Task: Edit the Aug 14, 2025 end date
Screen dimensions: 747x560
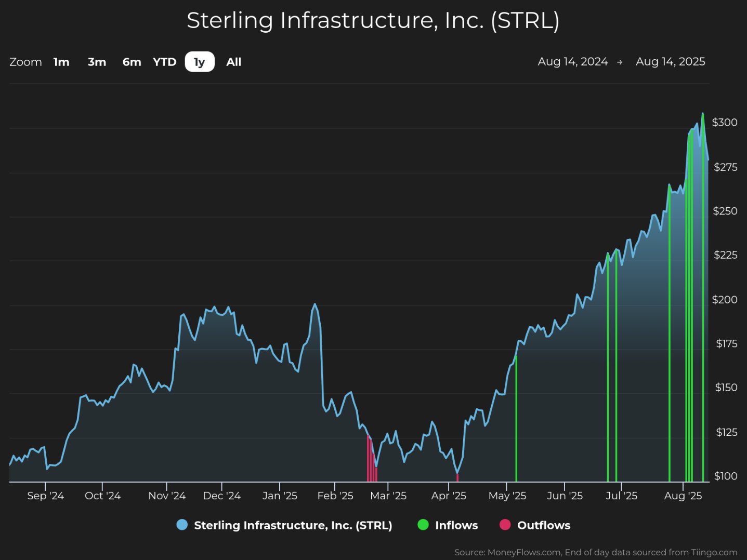Action: 671,61
